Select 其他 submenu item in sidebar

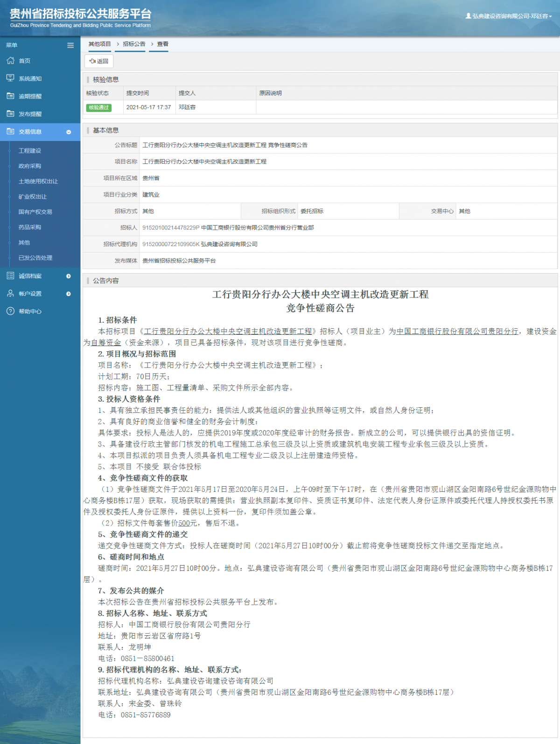click(24, 243)
